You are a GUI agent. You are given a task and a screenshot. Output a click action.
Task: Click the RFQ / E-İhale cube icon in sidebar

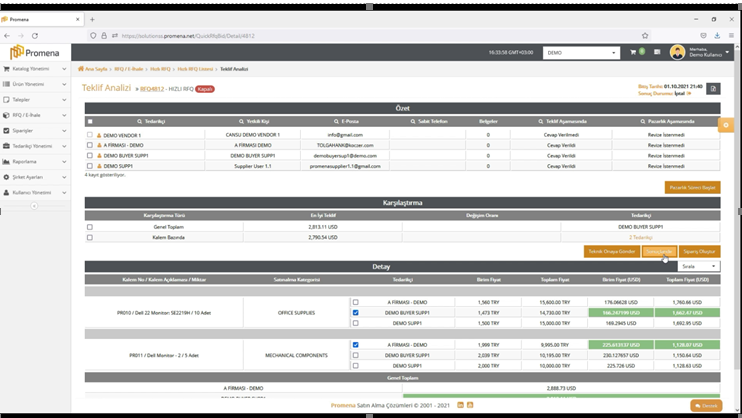click(6, 115)
